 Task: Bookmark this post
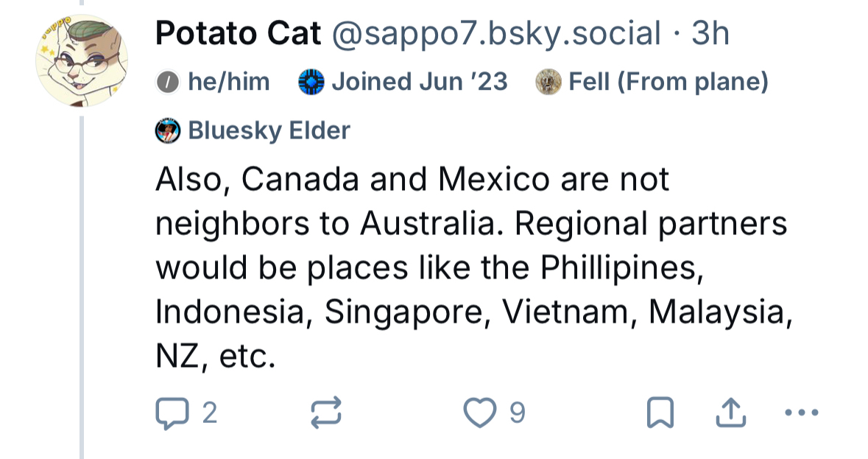coord(660,413)
